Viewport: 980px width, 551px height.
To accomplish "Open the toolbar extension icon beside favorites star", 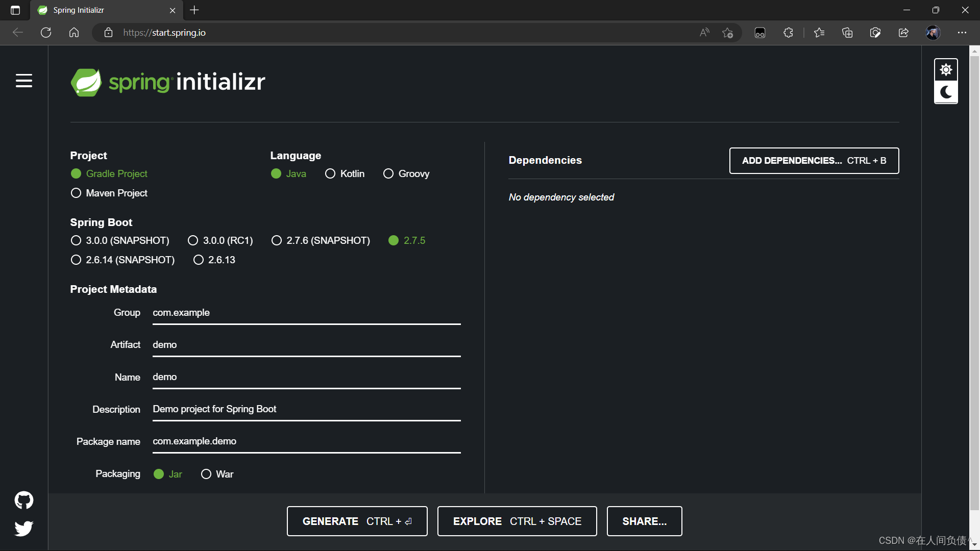I will (x=760, y=33).
